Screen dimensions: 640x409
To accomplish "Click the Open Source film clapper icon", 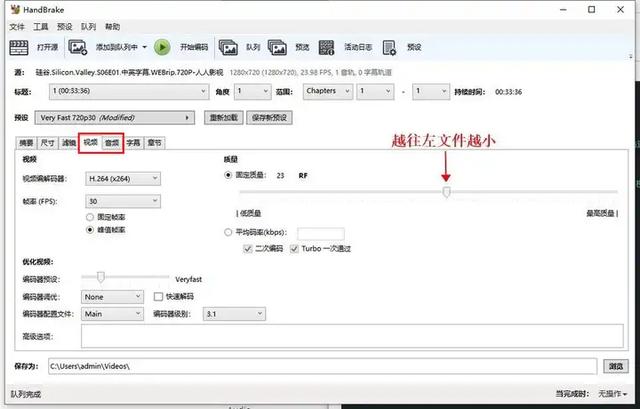I will tap(19, 47).
